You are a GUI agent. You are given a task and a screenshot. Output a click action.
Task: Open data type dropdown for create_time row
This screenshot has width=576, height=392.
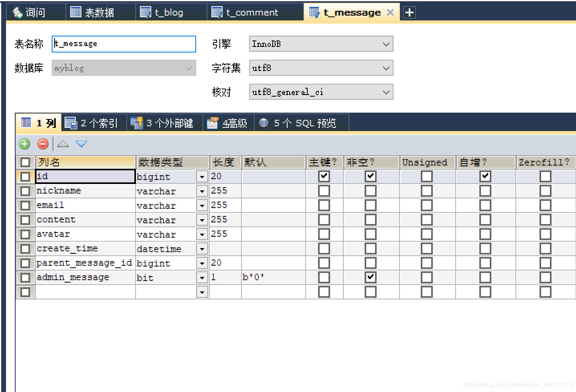(x=202, y=249)
